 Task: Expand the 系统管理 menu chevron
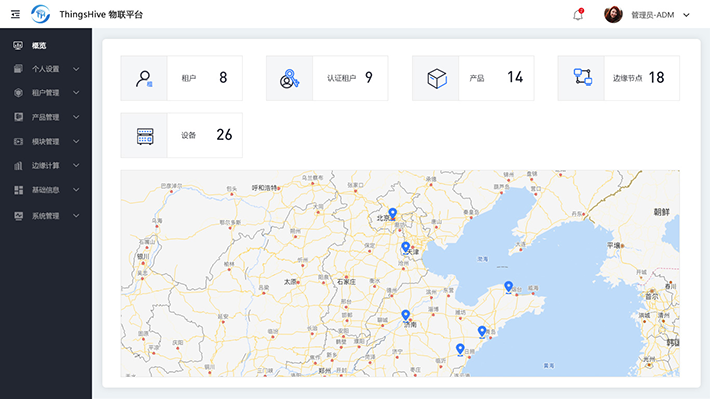76,216
